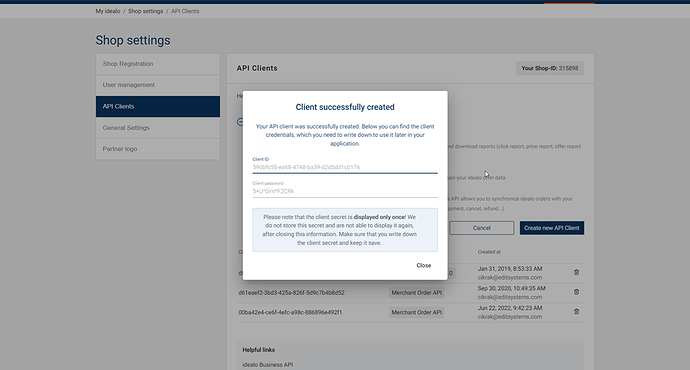Open the idealo Business API link
Image resolution: width=690 pixels, height=370 pixels.
268,364
